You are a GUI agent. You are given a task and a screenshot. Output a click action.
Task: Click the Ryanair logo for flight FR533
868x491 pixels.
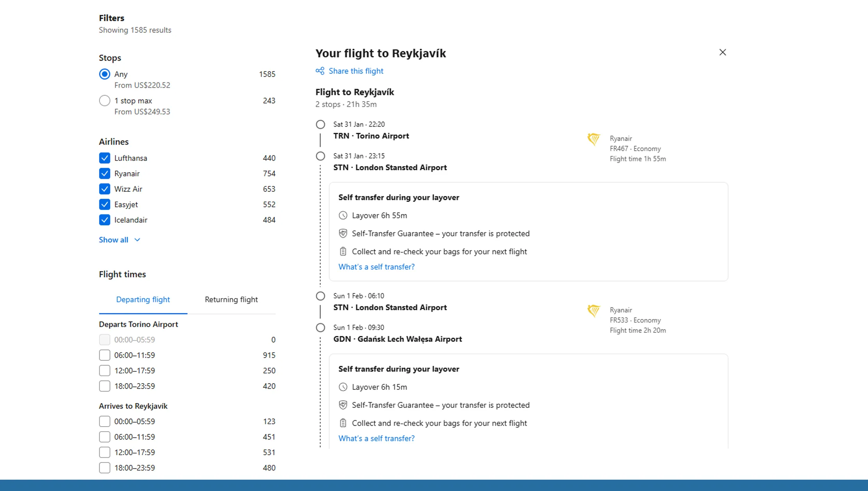(x=594, y=311)
